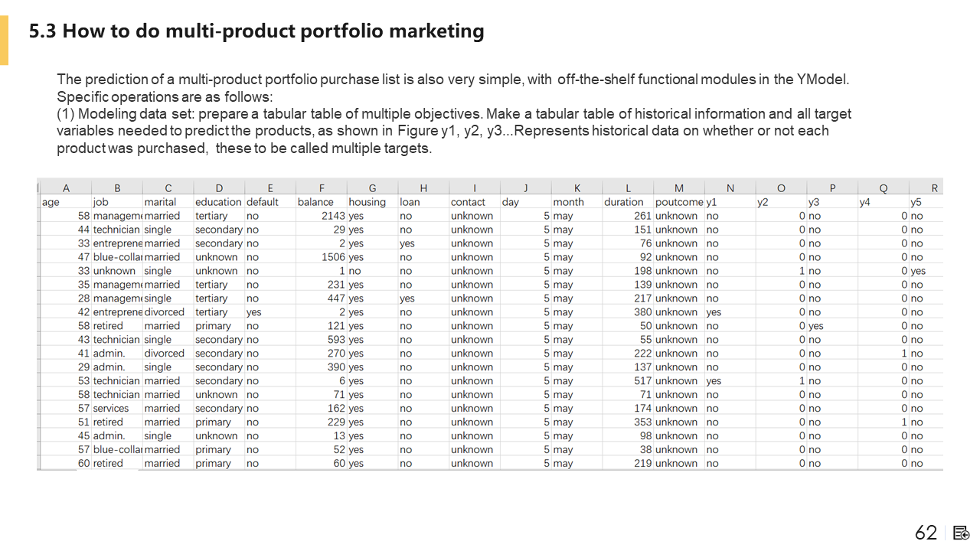The height and width of the screenshot is (551, 980).
Task: Click the 'contact' header cell
Action: coord(468,202)
